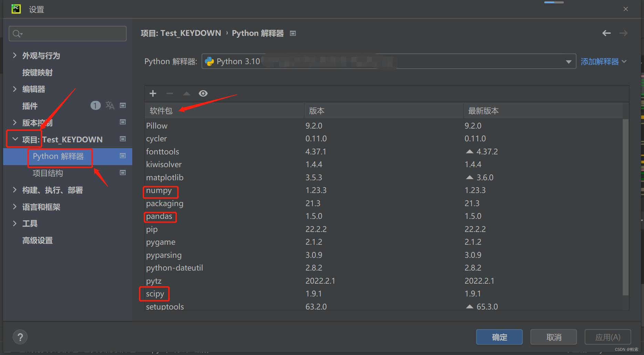
Task: Click project-level icon beside Python 解释器 breadcrumb
Action: (293, 33)
